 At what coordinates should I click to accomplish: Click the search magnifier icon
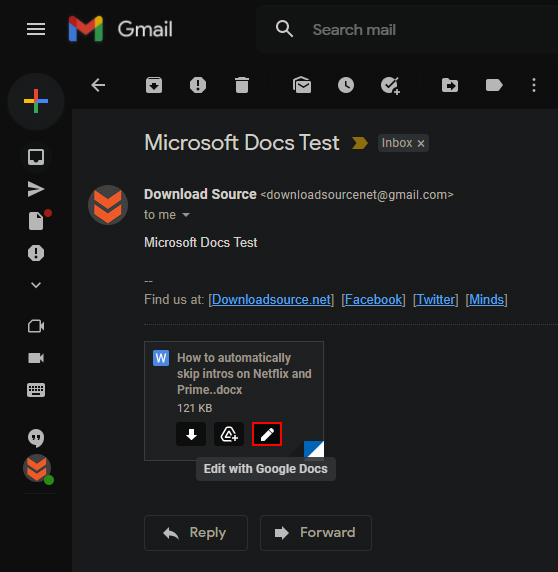pyautogui.click(x=284, y=29)
